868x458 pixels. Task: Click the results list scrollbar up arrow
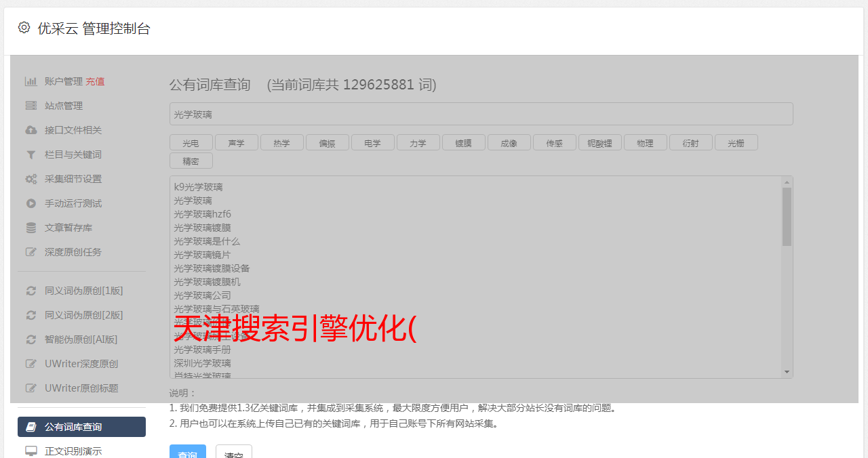point(787,182)
